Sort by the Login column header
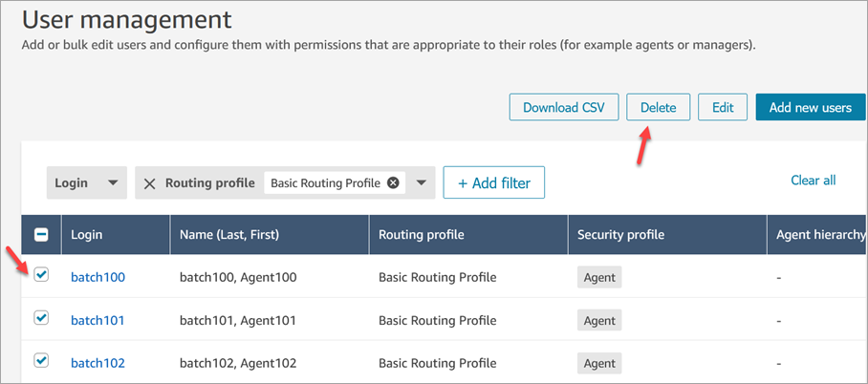 pyautogui.click(x=86, y=234)
